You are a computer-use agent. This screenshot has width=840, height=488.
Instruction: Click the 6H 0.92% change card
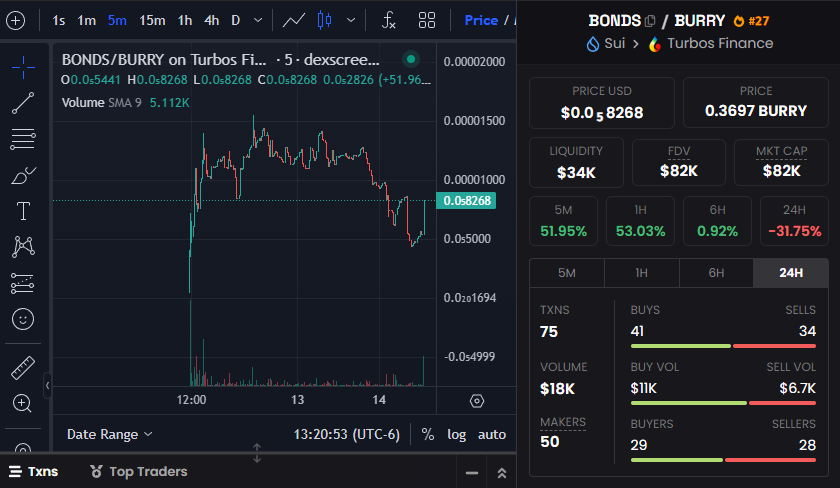717,221
